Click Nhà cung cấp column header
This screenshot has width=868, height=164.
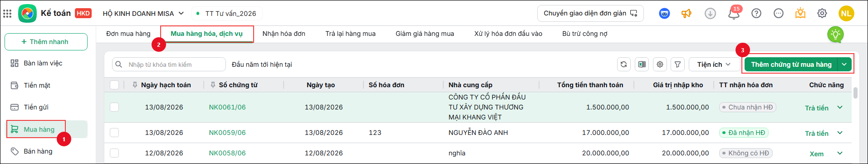click(x=470, y=85)
